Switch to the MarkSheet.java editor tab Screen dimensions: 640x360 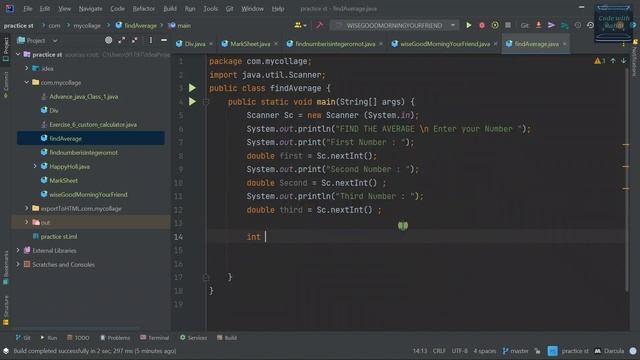[250, 44]
